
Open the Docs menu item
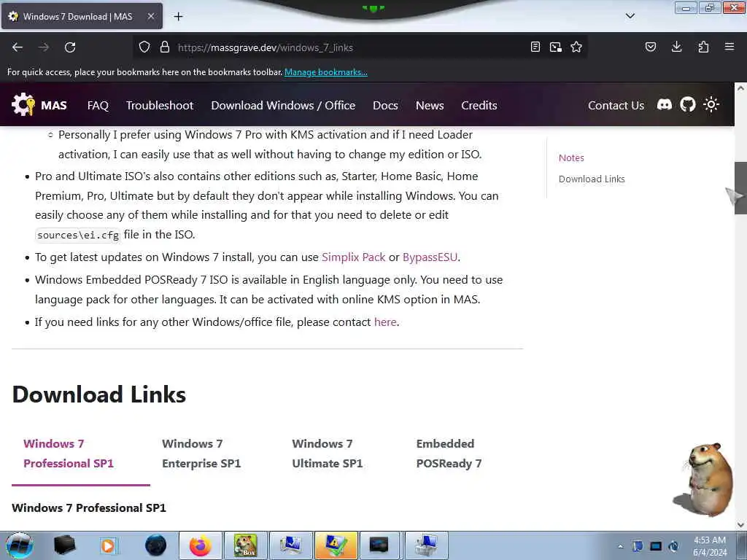click(385, 105)
